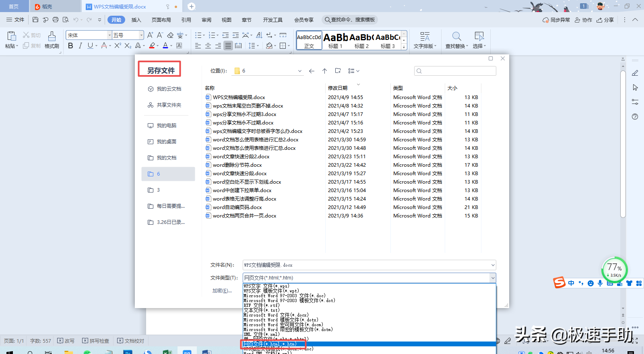Go up one folder level in dialog
644x354 pixels.
point(324,71)
